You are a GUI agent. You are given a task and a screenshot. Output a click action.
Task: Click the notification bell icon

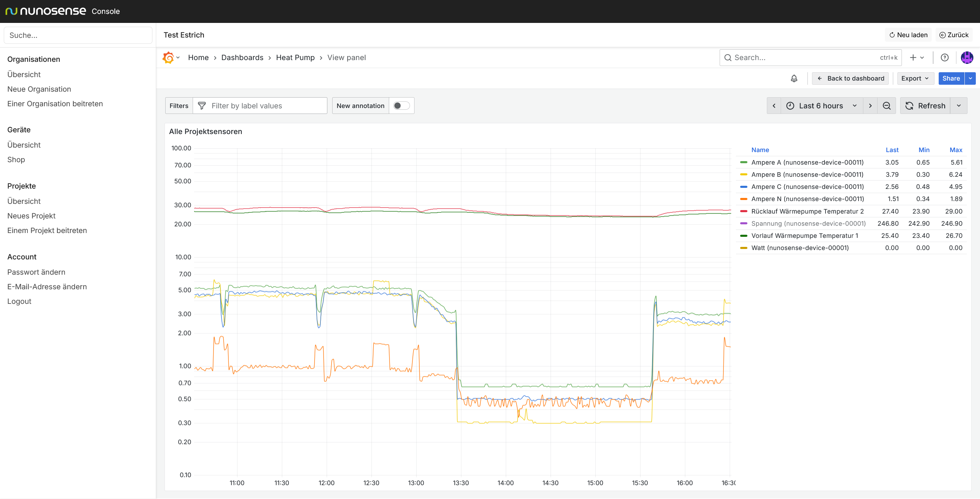[x=794, y=78]
